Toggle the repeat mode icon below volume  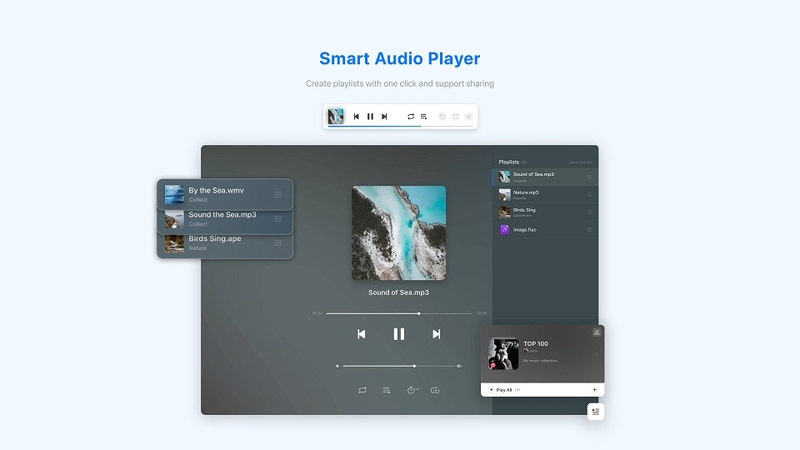362,390
